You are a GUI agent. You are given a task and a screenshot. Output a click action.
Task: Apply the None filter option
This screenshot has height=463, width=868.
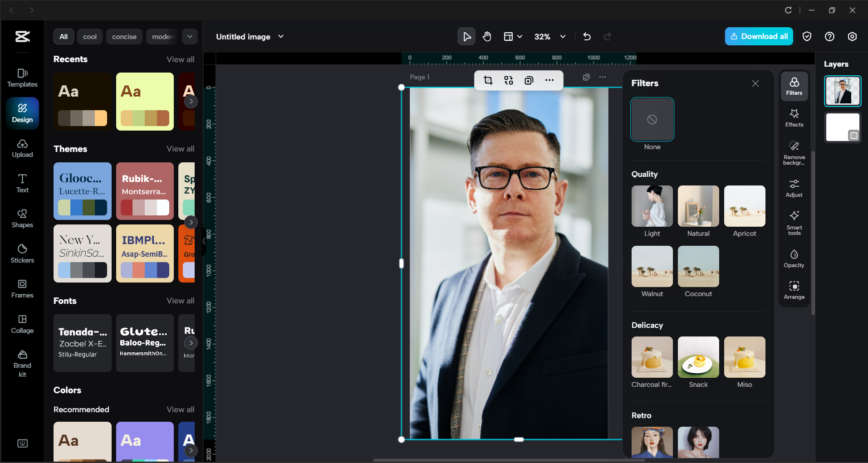click(x=652, y=119)
